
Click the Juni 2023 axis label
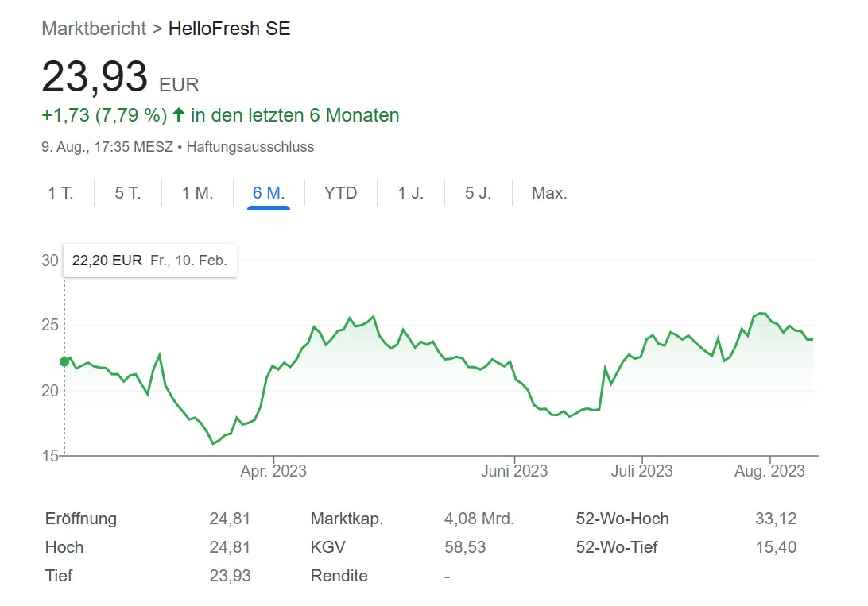tap(514, 471)
